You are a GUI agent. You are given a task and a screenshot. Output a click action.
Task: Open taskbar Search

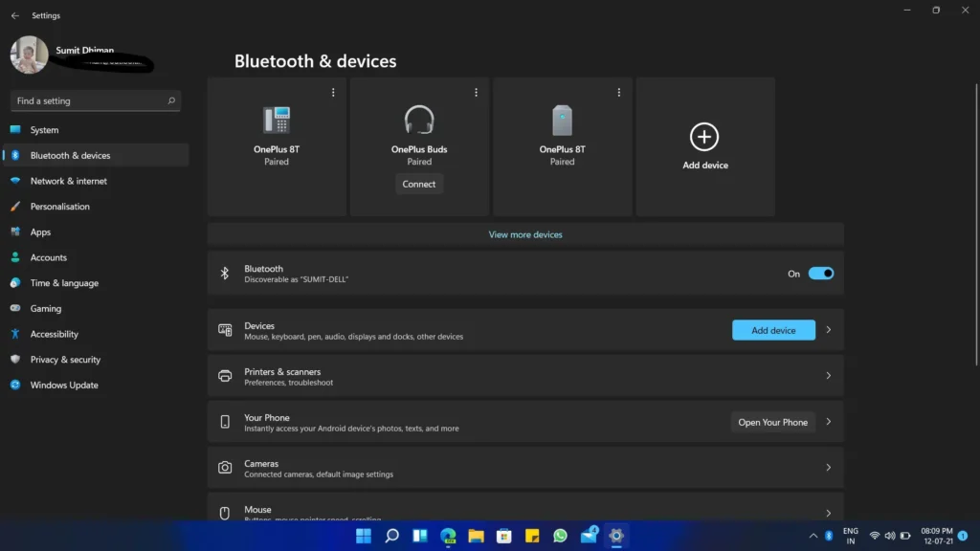(391, 536)
